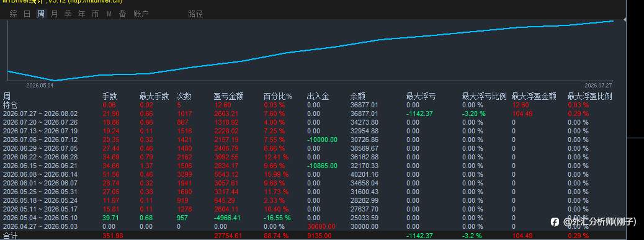The width and height of the screenshot is (644, 240).
Task: Open the 日 daily statistics tab
Action: pos(27,14)
